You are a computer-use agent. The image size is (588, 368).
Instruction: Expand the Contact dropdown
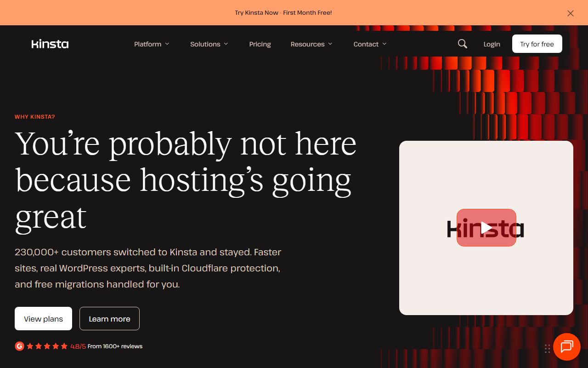point(370,44)
